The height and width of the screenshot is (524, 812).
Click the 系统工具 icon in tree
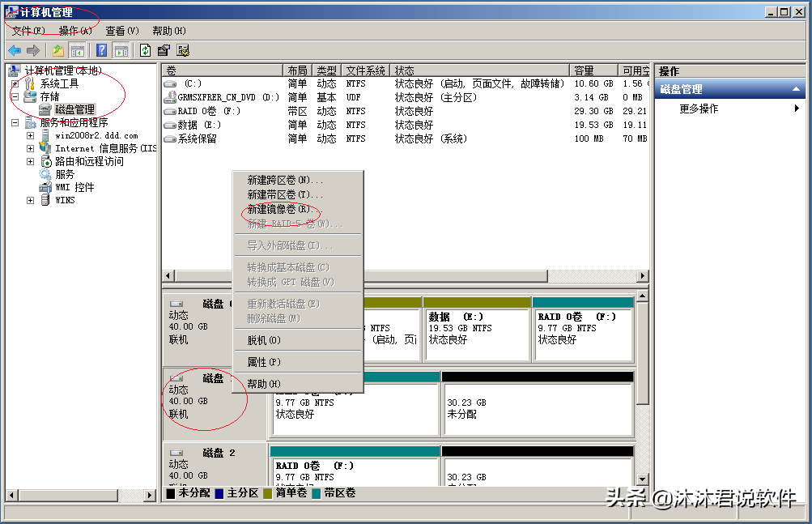pyautogui.click(x=31, y=83)
